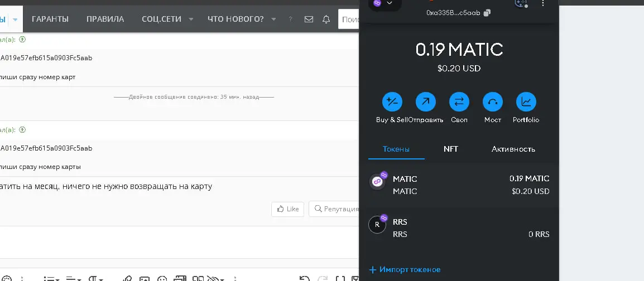Open the RRS token row
Viewport: 644px width, 281px height.
pos(459,227)
